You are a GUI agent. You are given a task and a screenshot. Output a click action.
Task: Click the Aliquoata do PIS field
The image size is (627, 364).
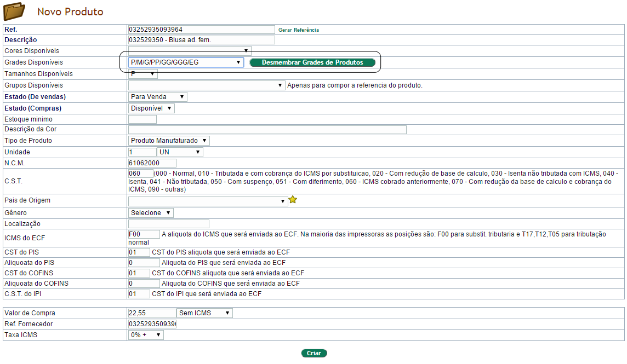pos(144,263)
